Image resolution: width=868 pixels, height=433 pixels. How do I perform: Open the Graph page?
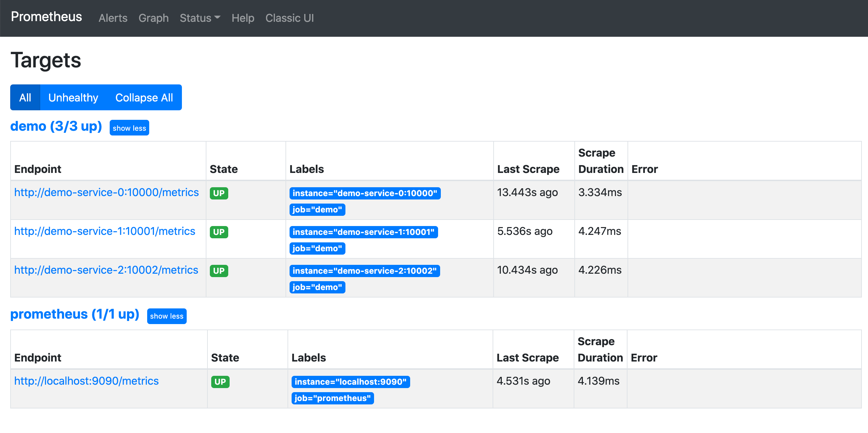(x=153, y=18)
